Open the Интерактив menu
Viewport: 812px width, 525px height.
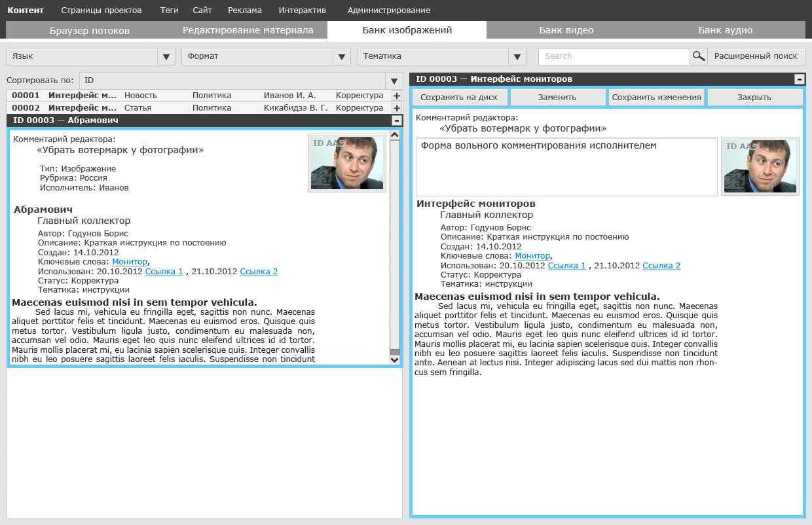pos(302,10)
